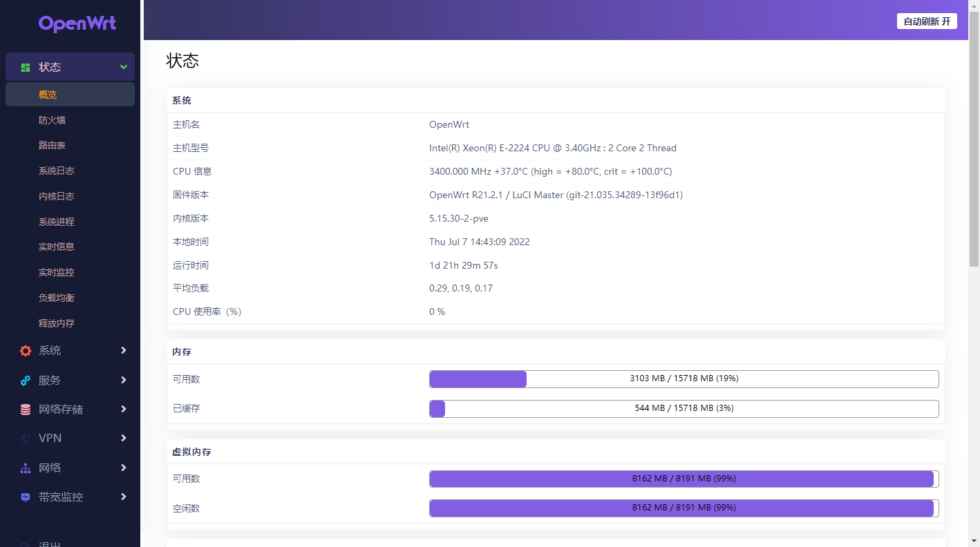The height and width of the screenshot is (547, 980).
Task: Click the OpenWrt logo
Action: 77,24
